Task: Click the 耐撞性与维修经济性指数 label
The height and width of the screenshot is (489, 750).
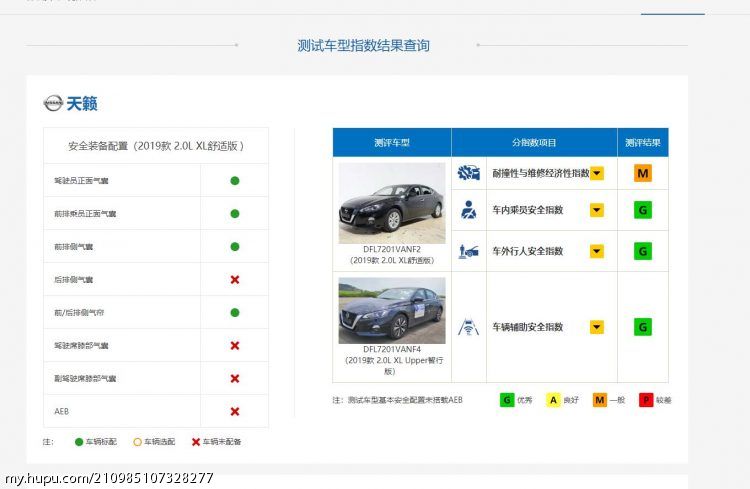Action: 540,173
